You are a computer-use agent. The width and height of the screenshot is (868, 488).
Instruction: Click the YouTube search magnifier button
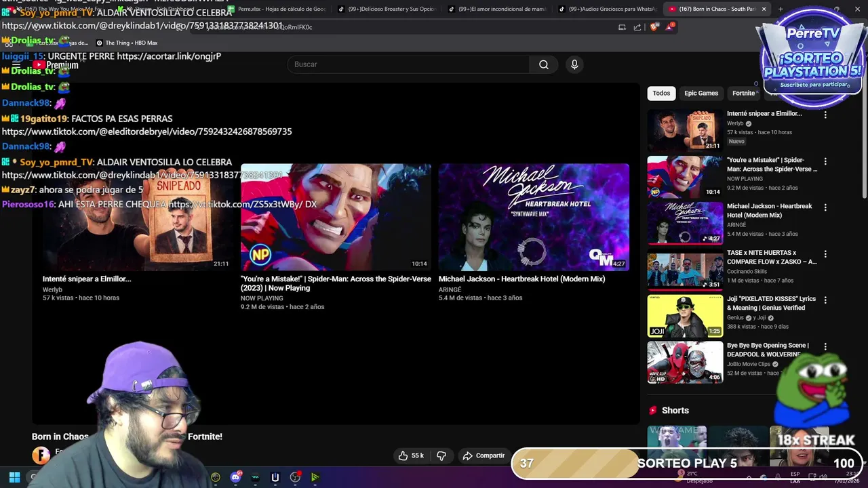(544, 64)
